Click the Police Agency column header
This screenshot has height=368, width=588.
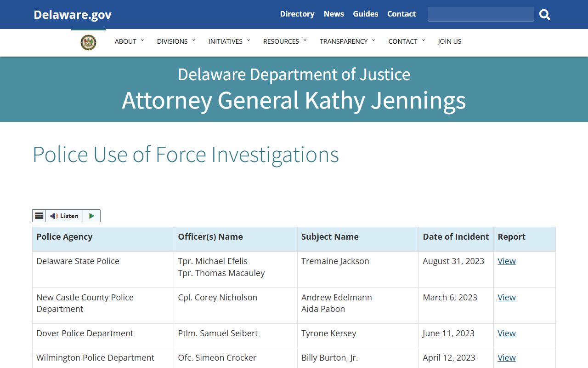103,239
